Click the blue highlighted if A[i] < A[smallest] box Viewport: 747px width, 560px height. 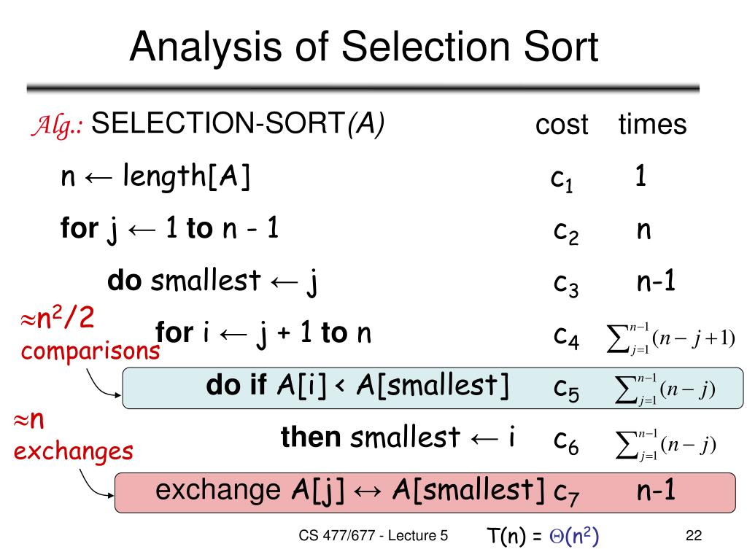click(x=433, y=388)
